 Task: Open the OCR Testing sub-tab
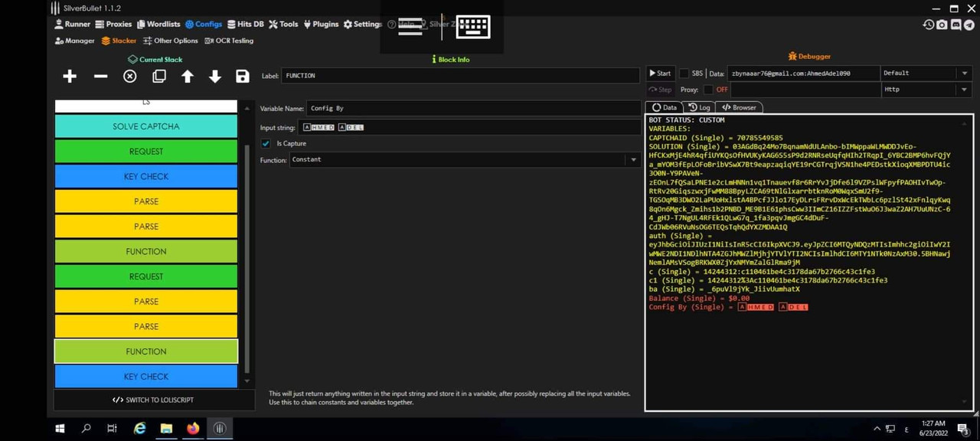[x=228, y=41]
